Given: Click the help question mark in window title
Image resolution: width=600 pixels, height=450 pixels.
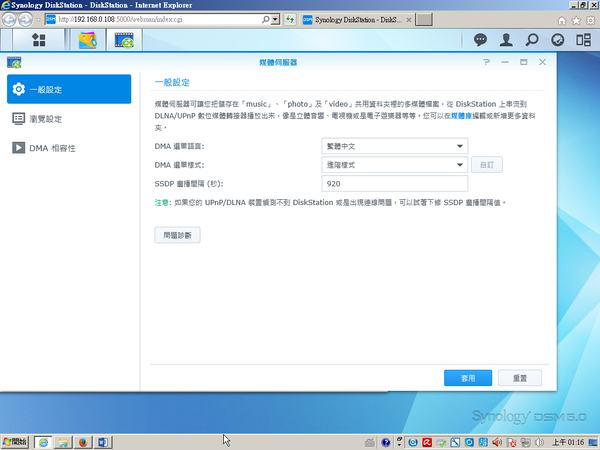Looking at the screenshot, I should coord(486,62).
